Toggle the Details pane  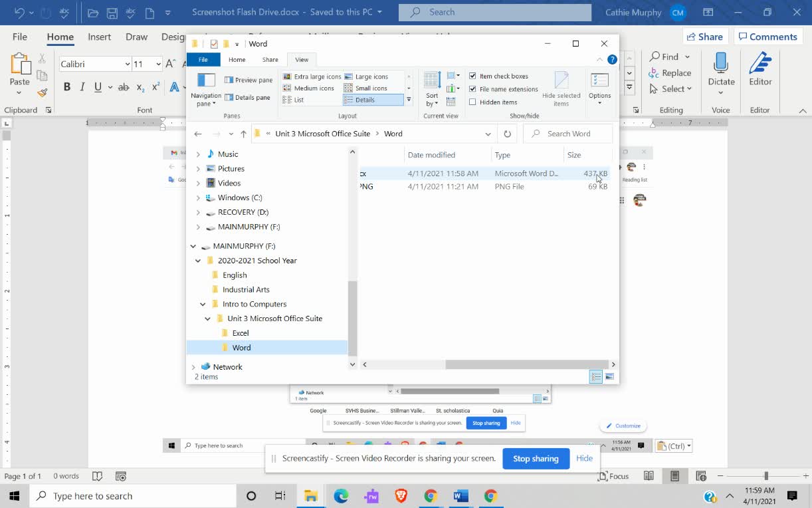[248, 98]
